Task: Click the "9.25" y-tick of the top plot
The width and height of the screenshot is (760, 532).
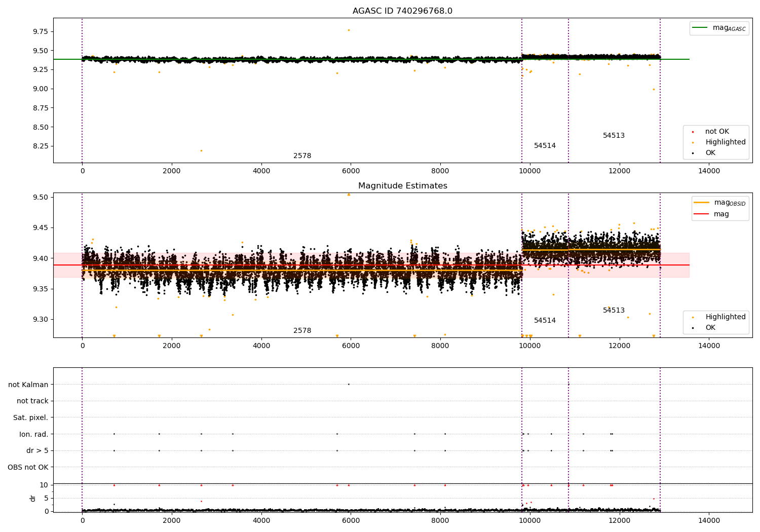Action: click(40, 69)
